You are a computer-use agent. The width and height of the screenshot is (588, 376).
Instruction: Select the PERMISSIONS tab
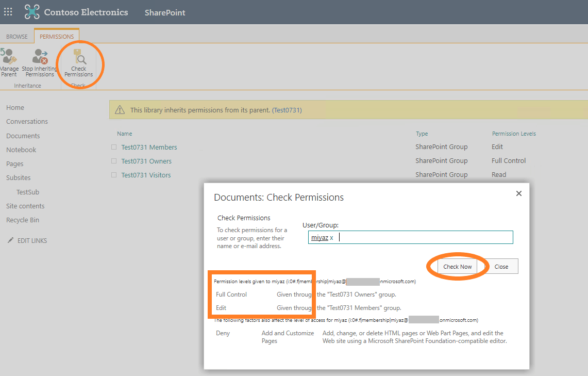(57, 37)
